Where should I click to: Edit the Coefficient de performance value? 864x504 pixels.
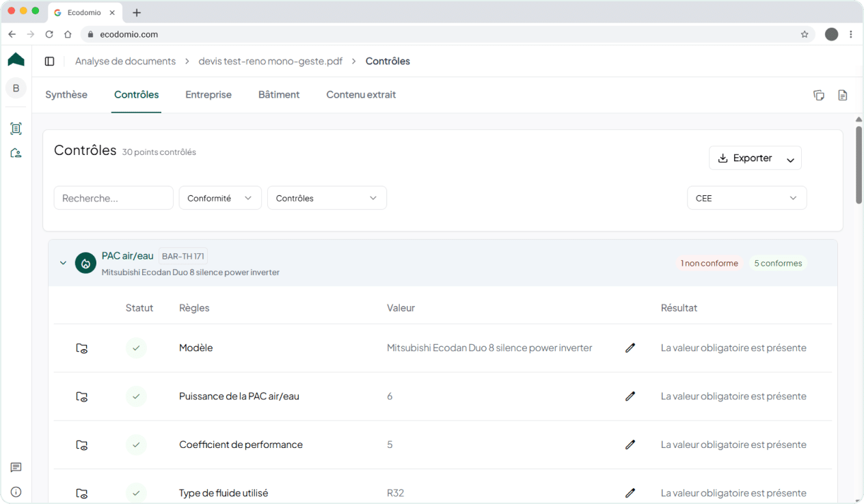pos(630,445)
